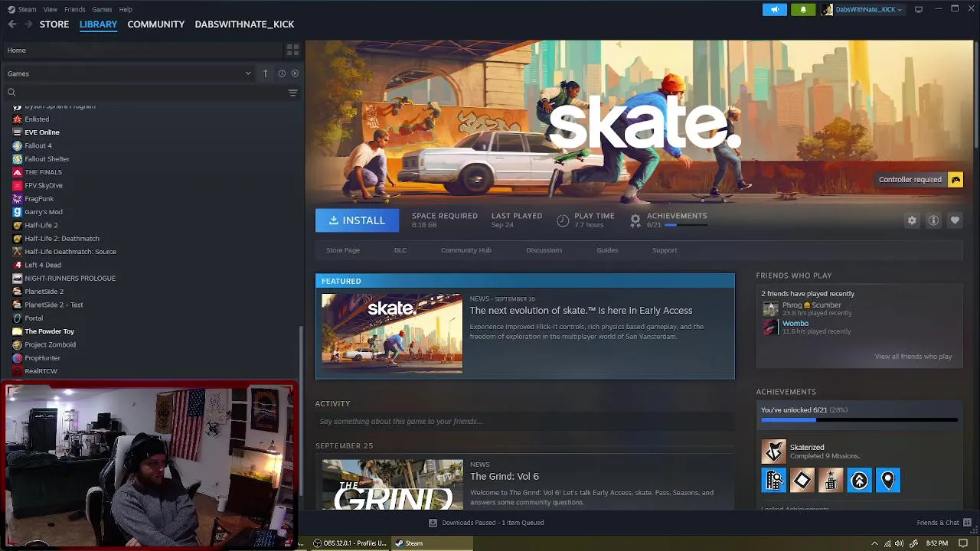Click Phrog friend avatar
Viewport: 980px width, 551px height.
click(x=770, y=308)
